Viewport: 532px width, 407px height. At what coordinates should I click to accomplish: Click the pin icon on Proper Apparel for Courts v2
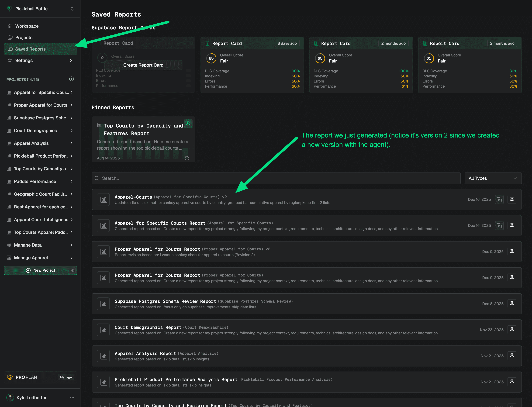(x=512, y=252)
